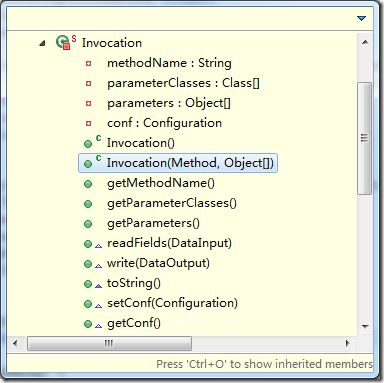Viewport: 384px width, 383px height.
Task: Select the setConf(Configuration) method
Action: click(172, 303)
